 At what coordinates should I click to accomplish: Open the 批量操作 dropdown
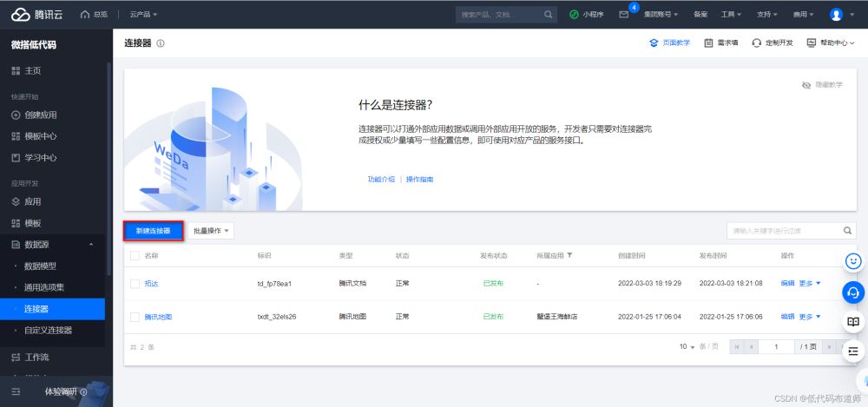point(211,231)
